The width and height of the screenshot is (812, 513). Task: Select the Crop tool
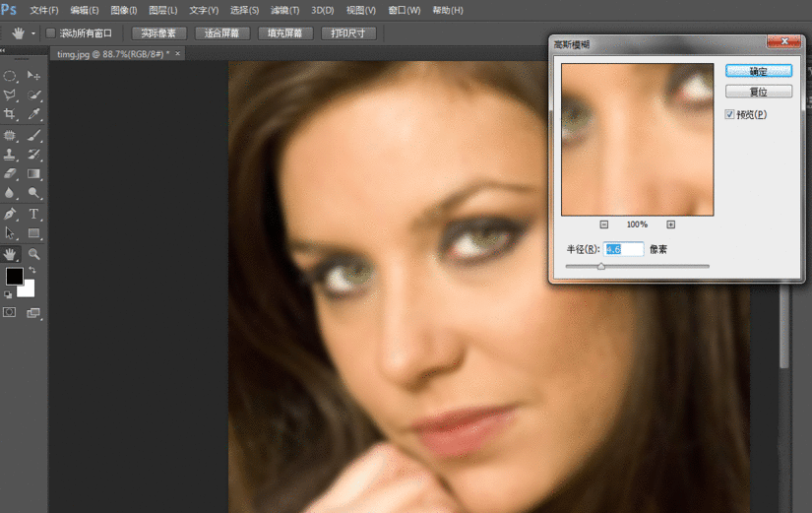[x=11, y=115]
